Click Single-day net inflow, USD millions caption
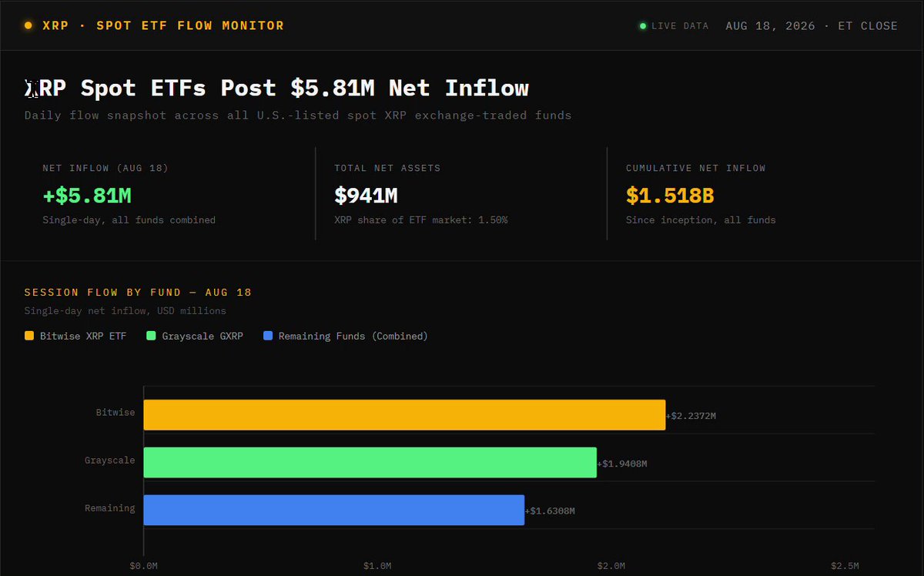The width and height of the screenshot is (924, 576). coord(126,311)
